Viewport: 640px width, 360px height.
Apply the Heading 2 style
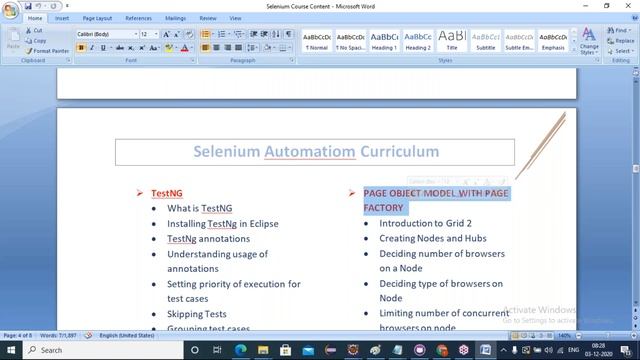tap(418, 41)
